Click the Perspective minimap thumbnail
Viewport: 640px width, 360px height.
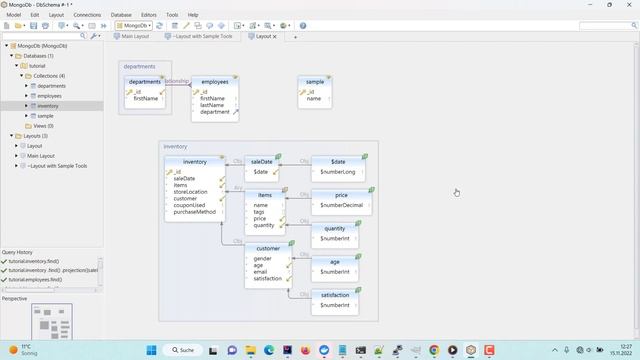click(x=52, y=321)
